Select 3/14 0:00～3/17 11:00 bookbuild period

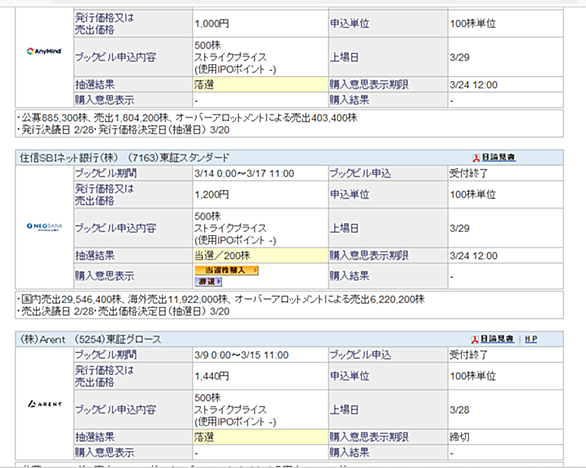[260, 173]
